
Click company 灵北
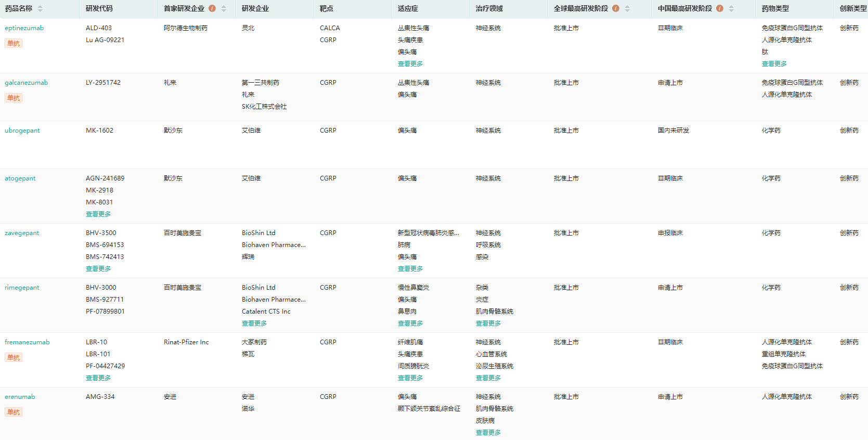point(248,28)
